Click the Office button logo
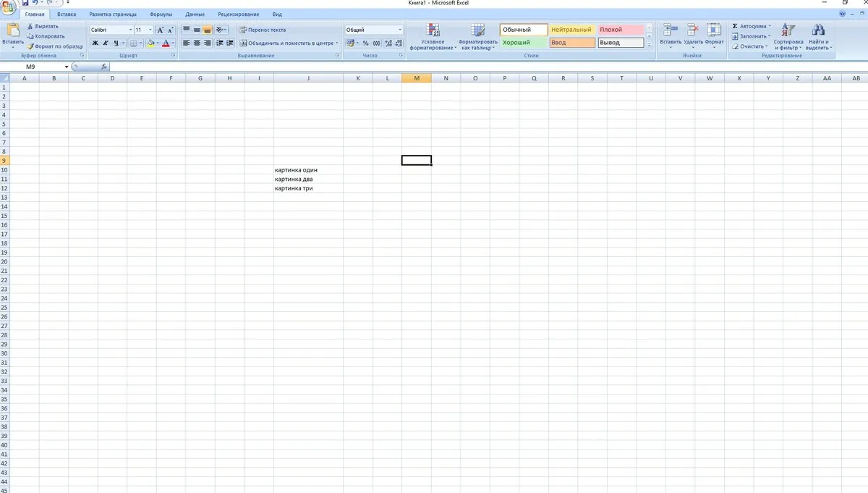The height and width of the screenshot is (493, 868). pos(8,7)
